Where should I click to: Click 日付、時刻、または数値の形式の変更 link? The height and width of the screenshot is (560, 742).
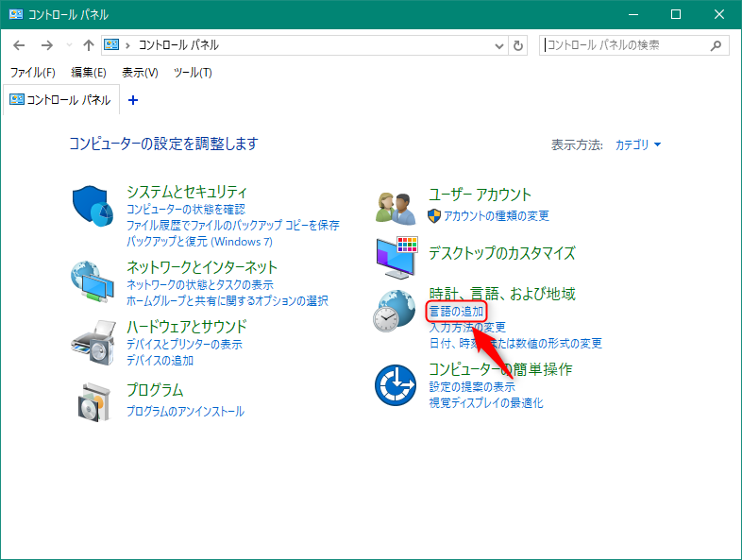515,343
